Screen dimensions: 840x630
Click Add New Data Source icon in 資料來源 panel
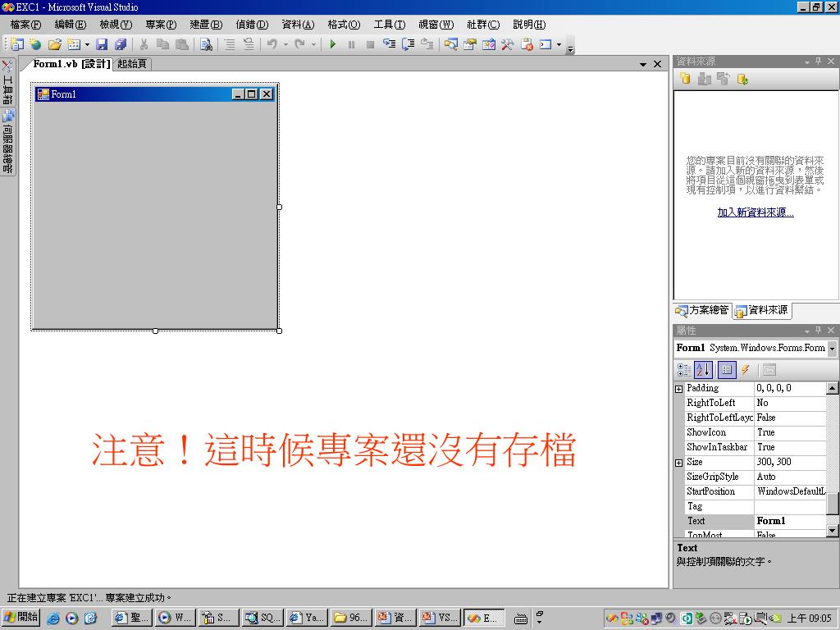click(685, 79)
